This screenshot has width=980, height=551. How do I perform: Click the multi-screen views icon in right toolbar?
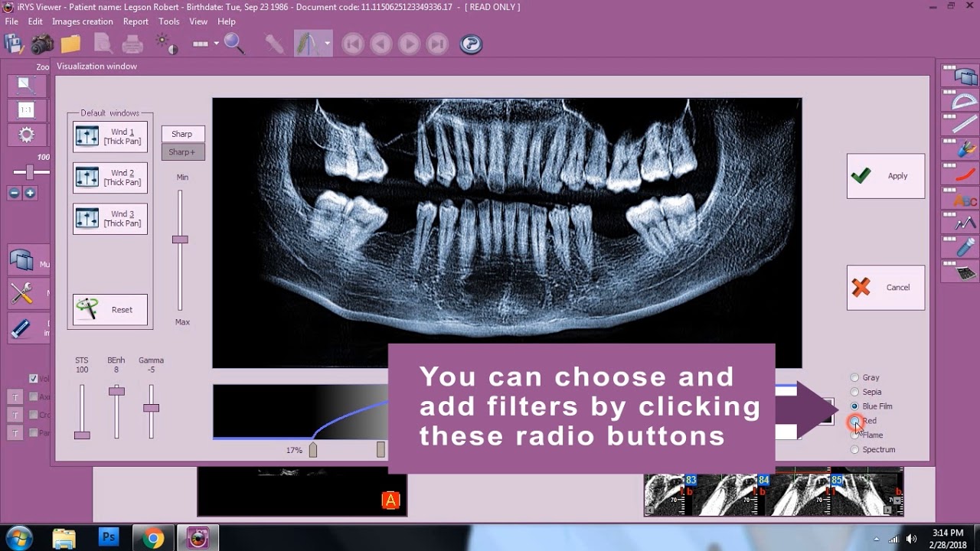click(x=960, y=76)
